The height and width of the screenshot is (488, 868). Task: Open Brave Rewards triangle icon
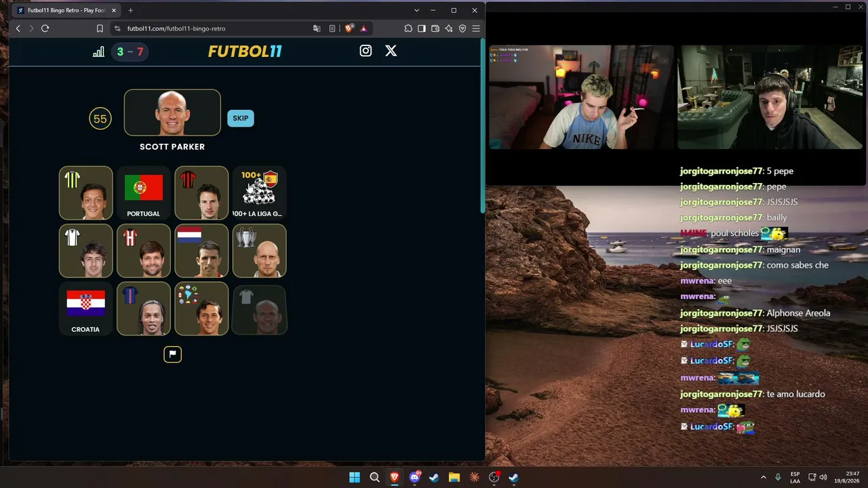point(363,28)
